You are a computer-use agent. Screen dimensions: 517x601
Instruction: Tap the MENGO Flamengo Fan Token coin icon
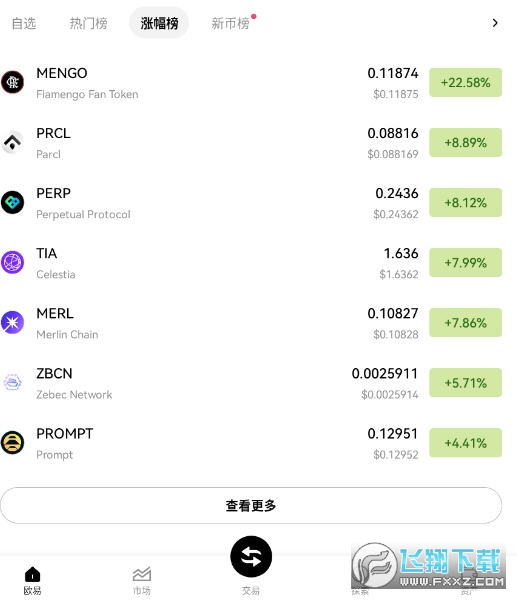coord(12,82)
